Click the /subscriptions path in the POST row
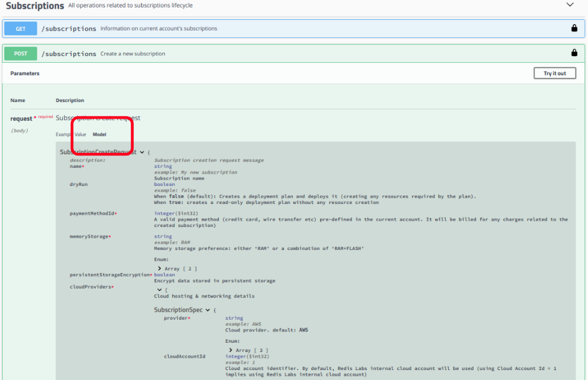The image size is (588, 380). (68, 54)
